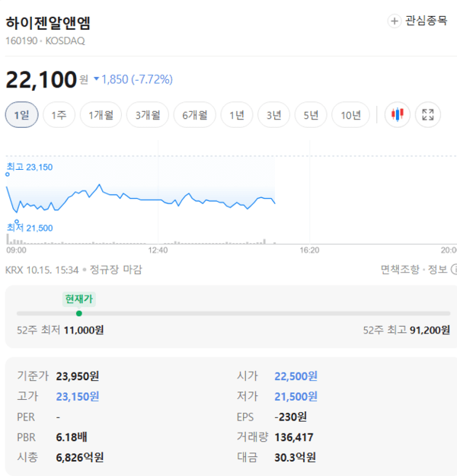This screenshot has width=457, height=476.
Task: Select the 1개월 period tab
Action: (101, 115)
